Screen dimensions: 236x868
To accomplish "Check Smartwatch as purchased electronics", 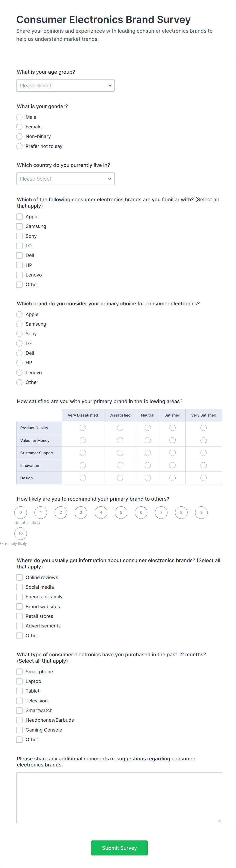I will tap(20, 710).
